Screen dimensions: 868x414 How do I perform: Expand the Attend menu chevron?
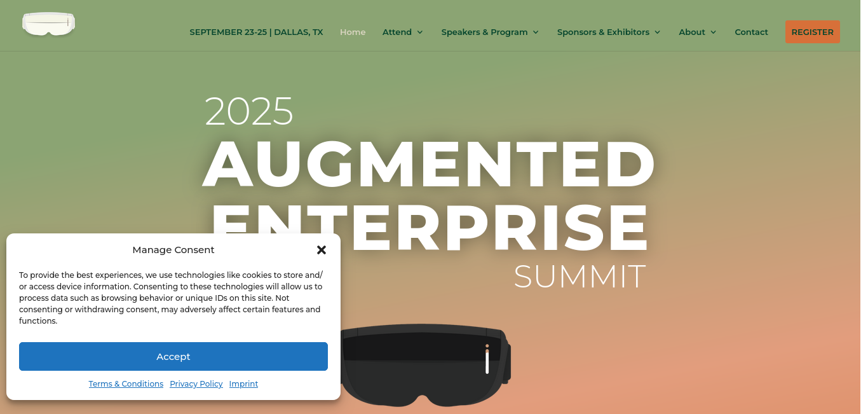(420, 32)
